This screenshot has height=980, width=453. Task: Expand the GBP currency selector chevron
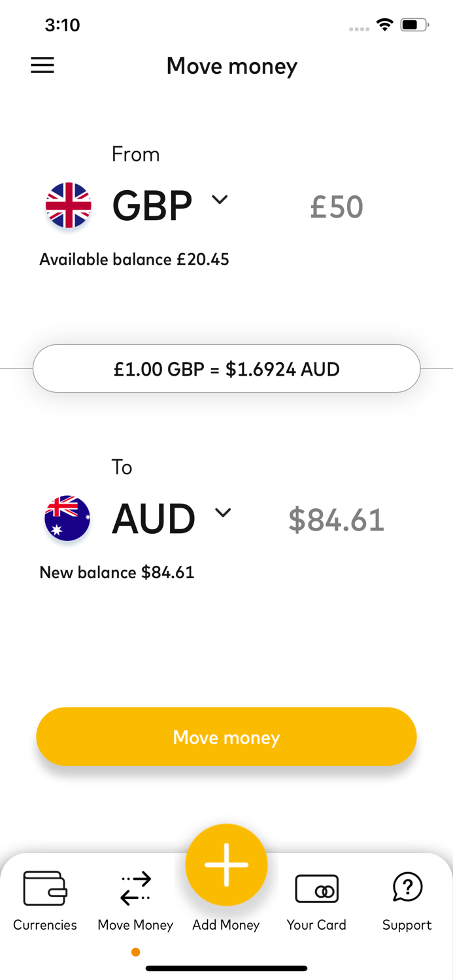[220, 199]
